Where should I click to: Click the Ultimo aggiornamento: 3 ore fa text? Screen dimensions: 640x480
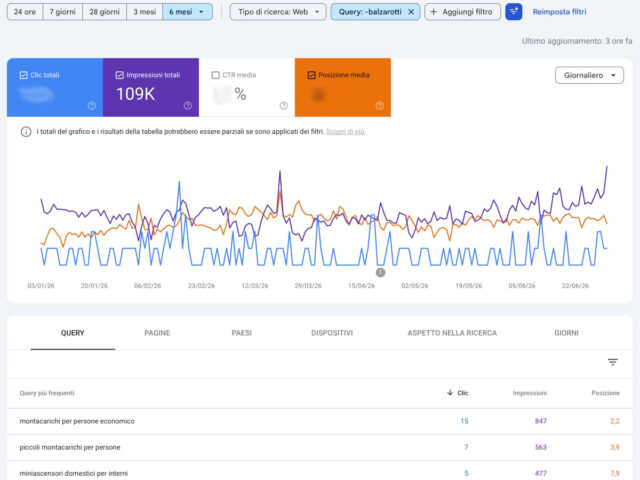point(577,41)
